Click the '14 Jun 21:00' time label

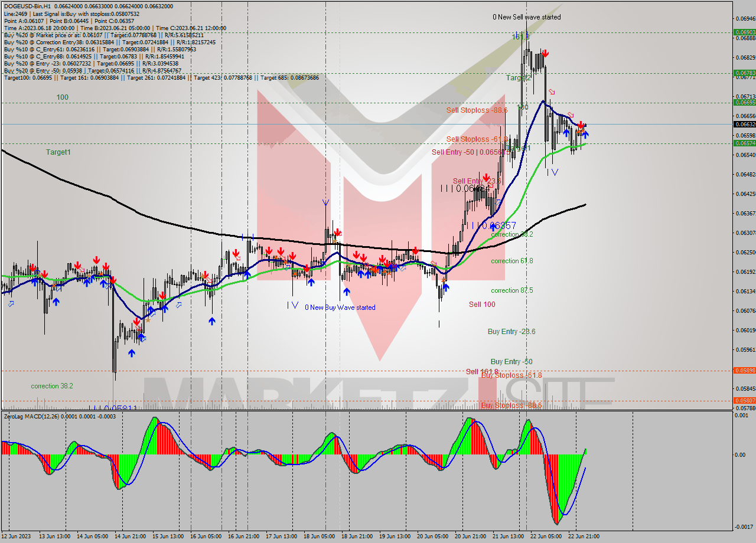130,537
